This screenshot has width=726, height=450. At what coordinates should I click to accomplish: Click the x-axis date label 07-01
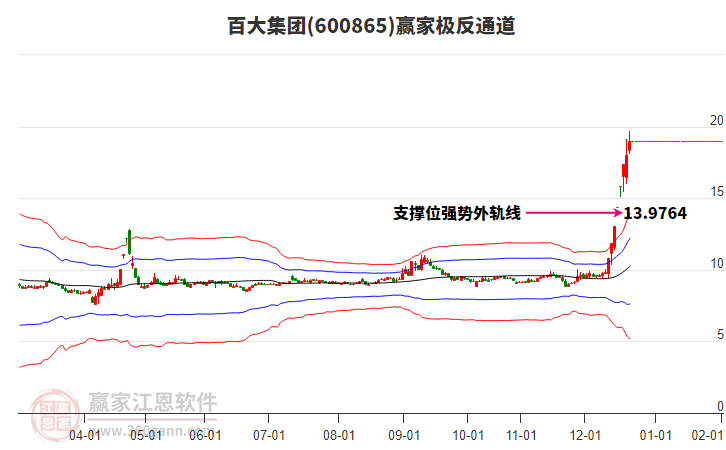pyautogui.click(x=269, y=436)
